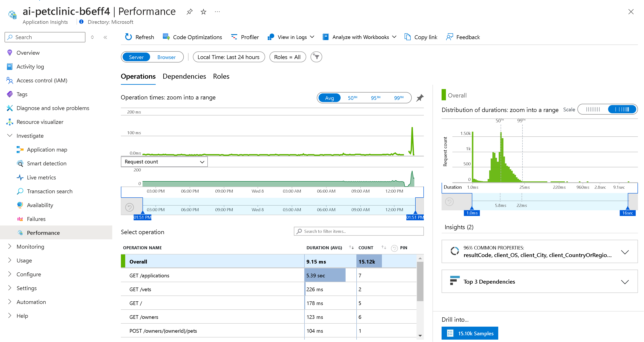644x342 pixels.
Task: Add a filter with funnel icon
Action: (x=316, y=57)
